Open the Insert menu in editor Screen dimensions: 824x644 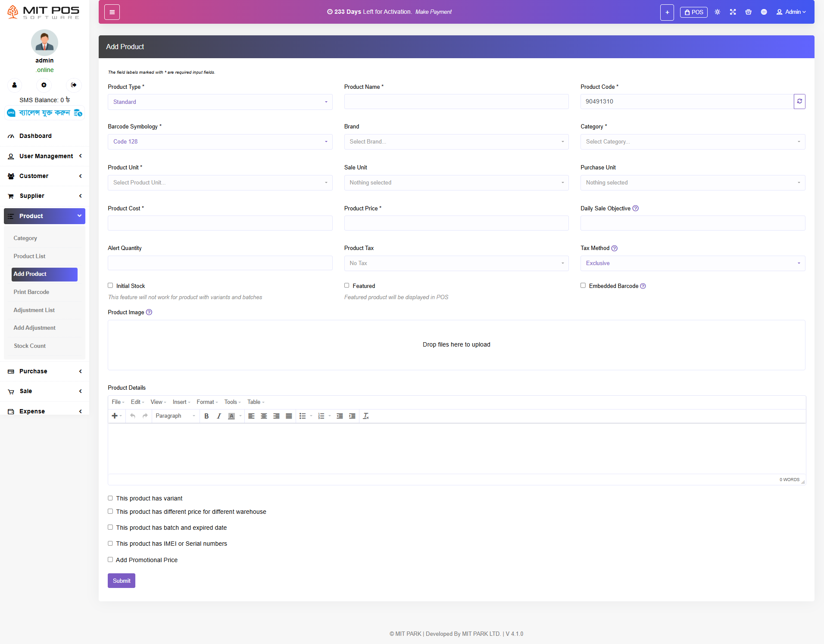pyautogui.click(x=181, y=402)
